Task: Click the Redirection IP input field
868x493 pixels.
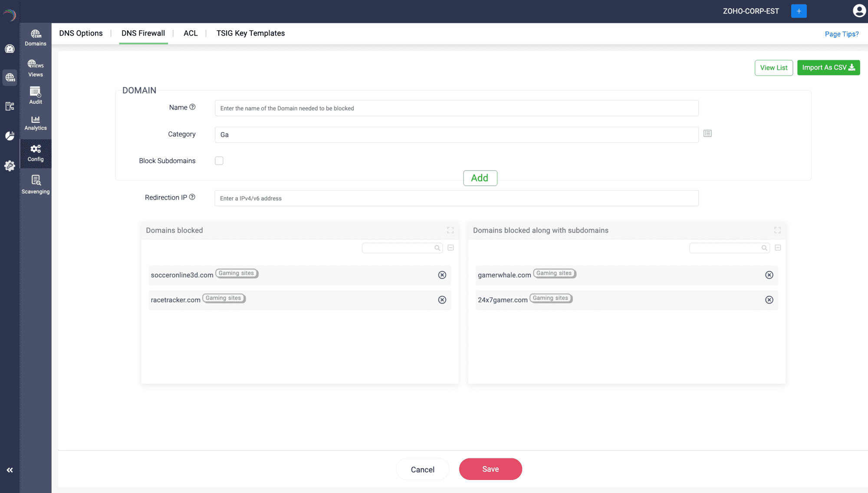Action: pos(456,198)
